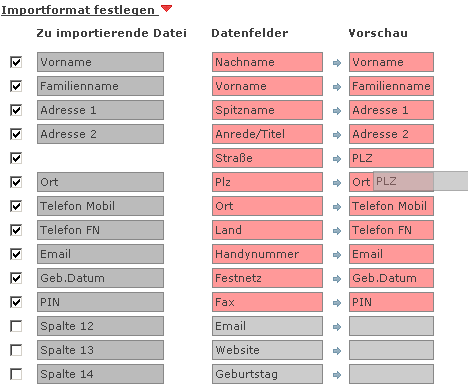Select the grey Email data field

[x=267, y=326]
